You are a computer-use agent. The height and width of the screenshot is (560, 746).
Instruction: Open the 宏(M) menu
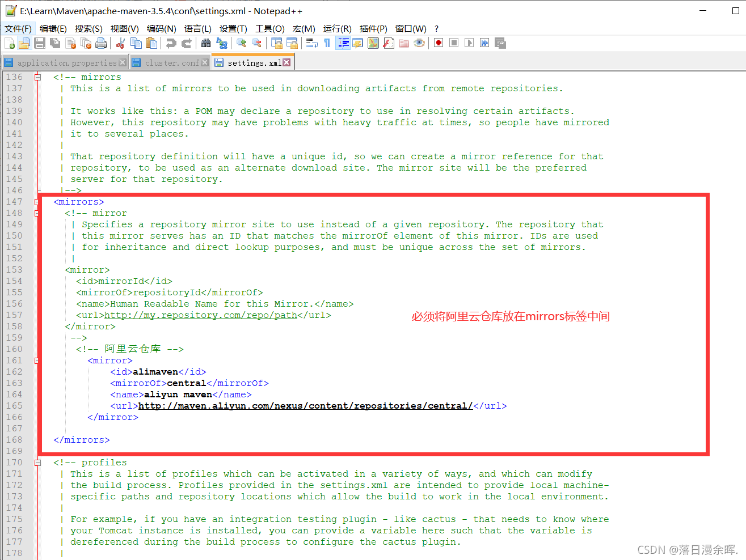point(304,28)
